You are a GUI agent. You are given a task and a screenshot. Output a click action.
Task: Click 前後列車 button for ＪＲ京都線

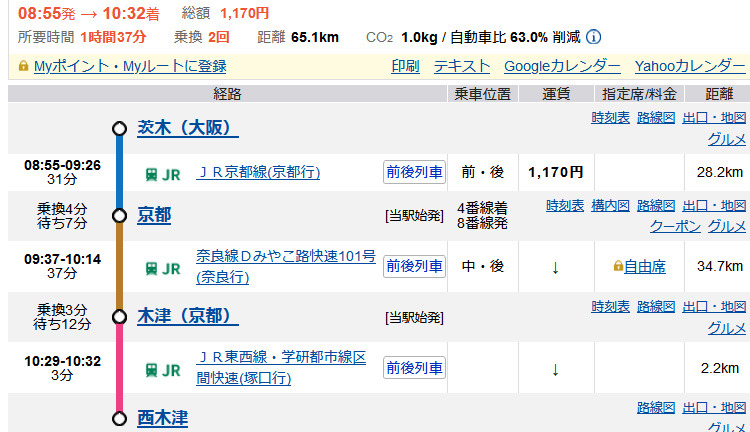(x=414, y=172)
